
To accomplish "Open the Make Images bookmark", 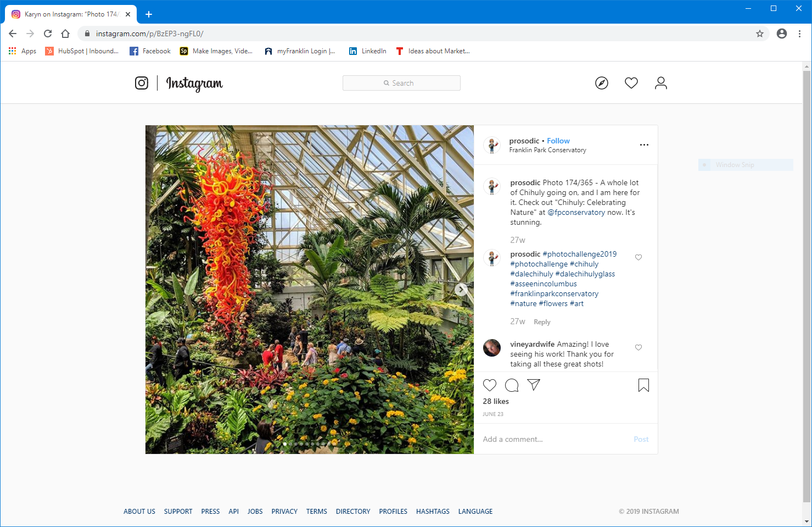I will coord(217,51).
